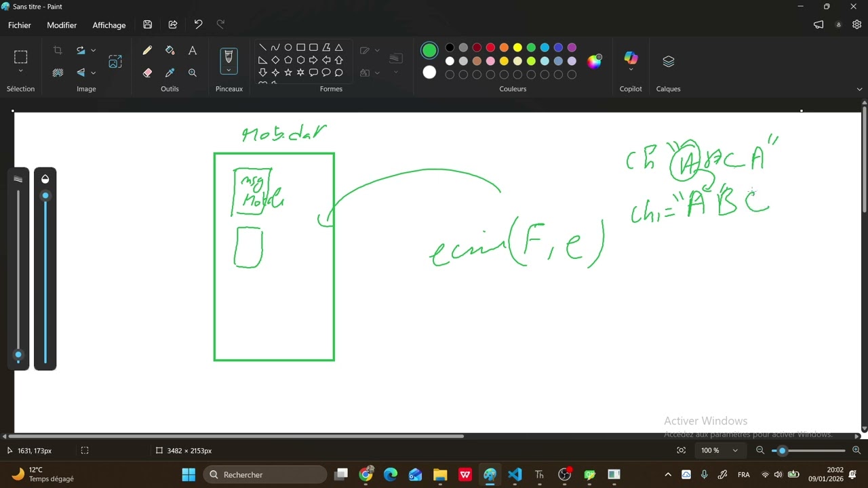
Task: Open File Explorer from the taskbar
Action: pos(440,474)
